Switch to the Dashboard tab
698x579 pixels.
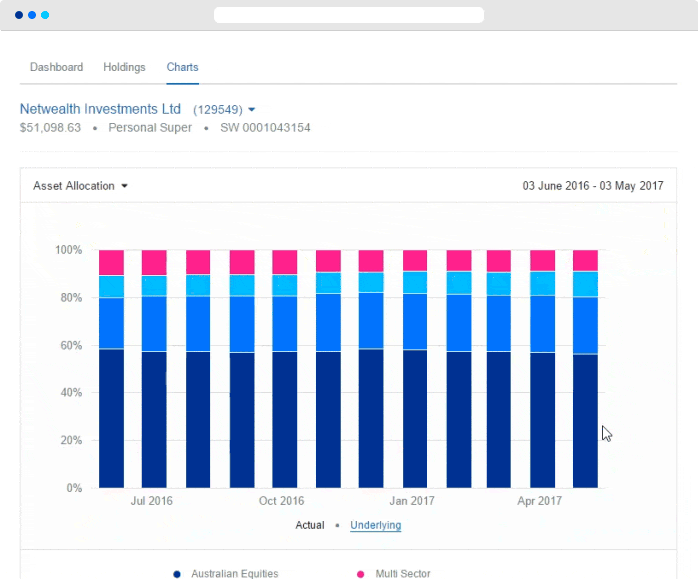(x=56, y=67)
